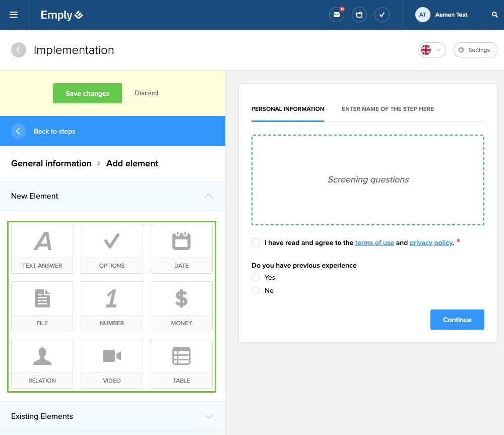
Task: Open the language flag dropdown
Action: [432, 50]
